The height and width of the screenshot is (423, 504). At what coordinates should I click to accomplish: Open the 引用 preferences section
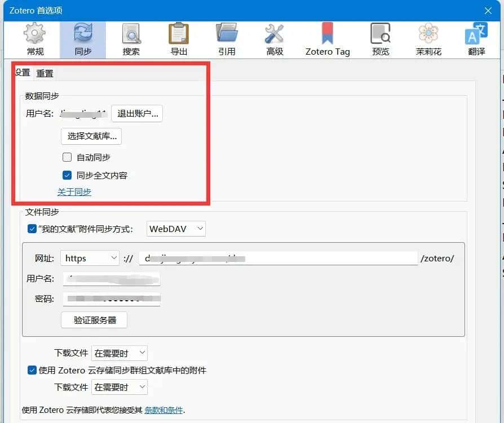click(227, 38)
